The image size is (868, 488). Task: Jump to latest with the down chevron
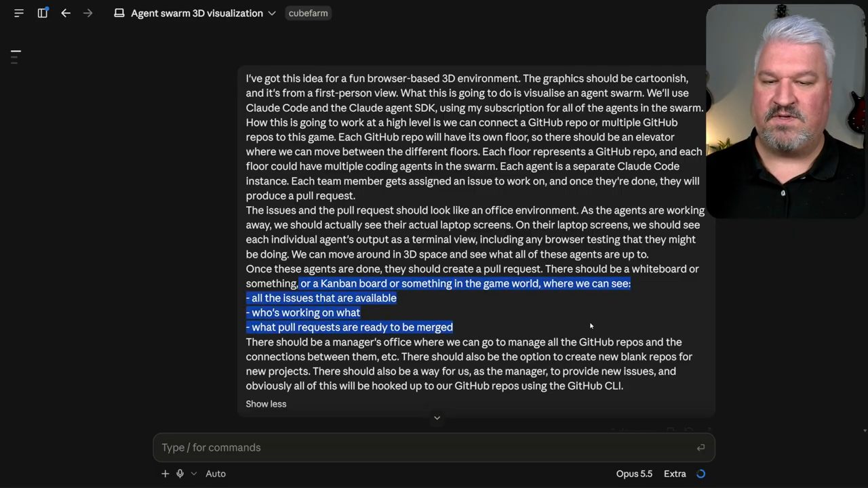pyautogui.click(x=437, y=418)
